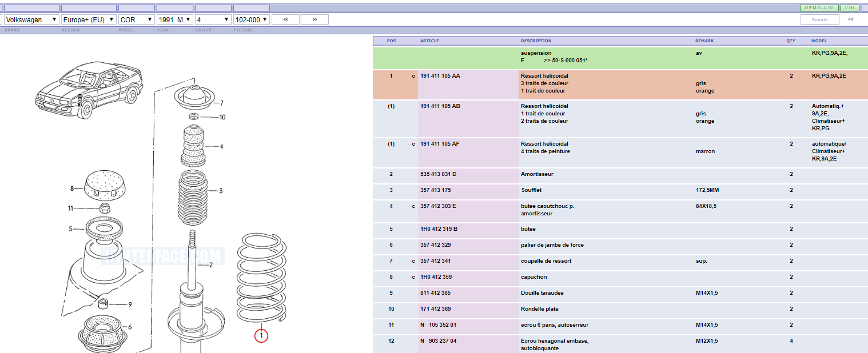
Task: Click the M12X1,5 remark
Action: [707, 340]
